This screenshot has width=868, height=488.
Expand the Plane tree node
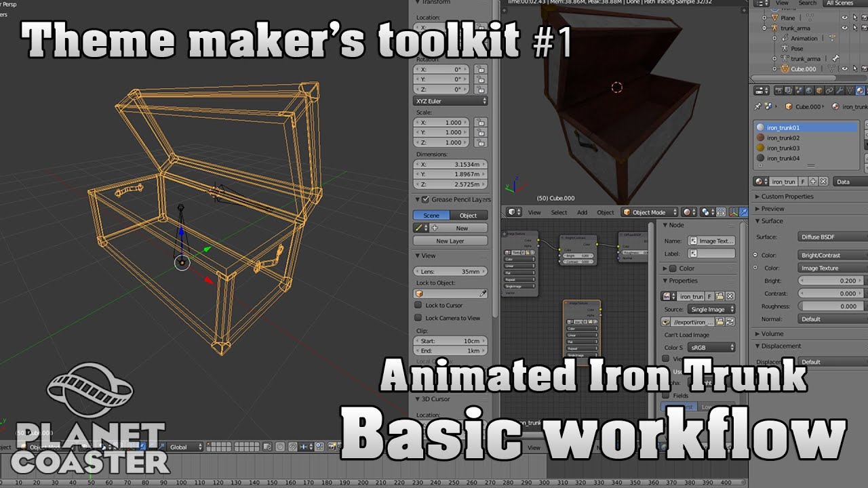click(x=765, y=18)
